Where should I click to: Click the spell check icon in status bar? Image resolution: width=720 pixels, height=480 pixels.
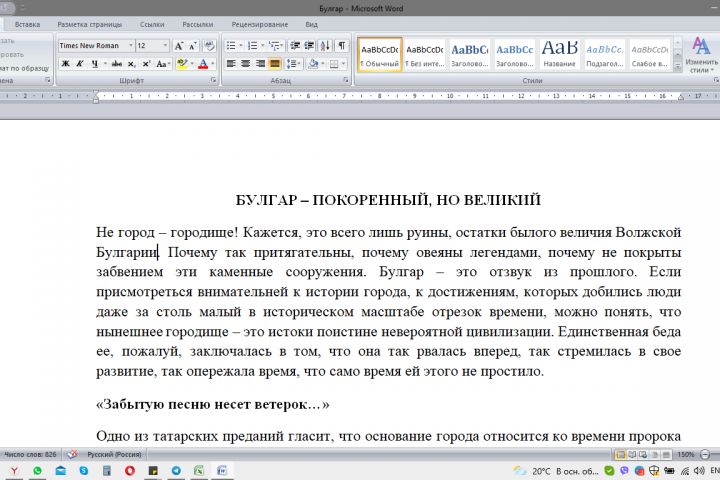(72, 455)
